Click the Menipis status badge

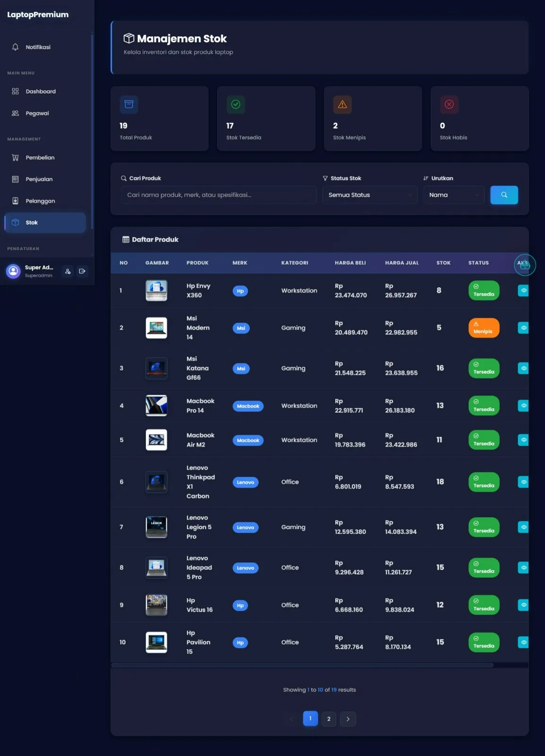click(x=484, y=328)
